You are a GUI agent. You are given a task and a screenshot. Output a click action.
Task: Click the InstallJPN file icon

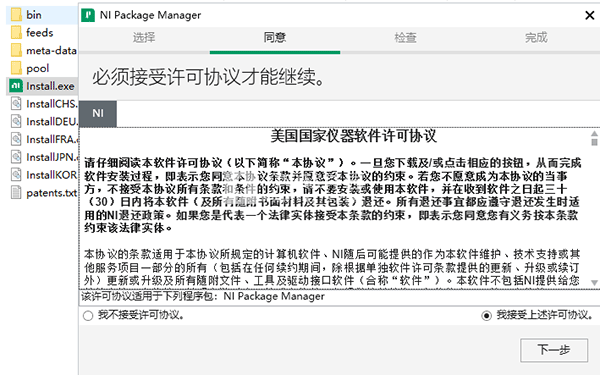pyautogui.click(x=16, y=157)
